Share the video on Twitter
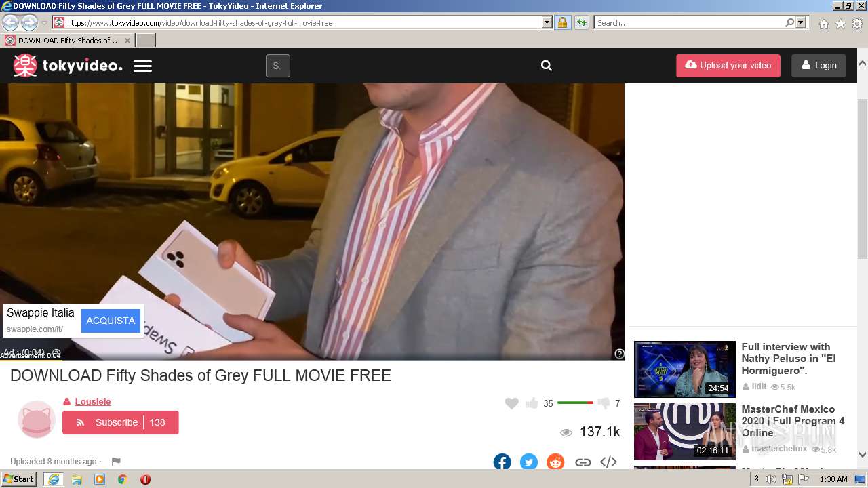Image resolution: width=868 pixels, height=488 pixels. click(529, 462)
